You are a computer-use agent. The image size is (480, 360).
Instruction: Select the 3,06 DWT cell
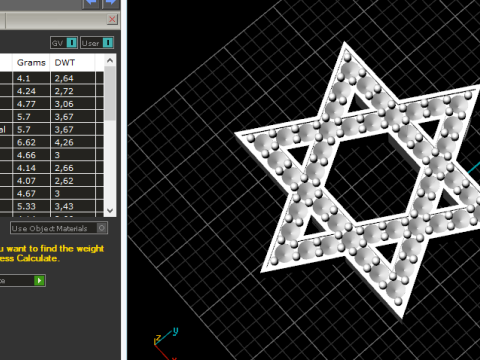coord(73,104)
